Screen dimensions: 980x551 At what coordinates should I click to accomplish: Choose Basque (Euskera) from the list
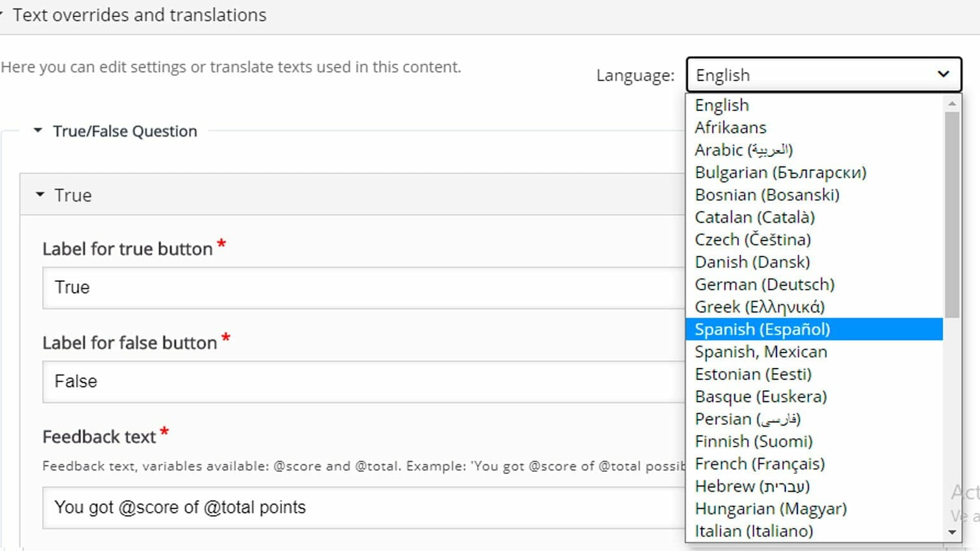pyautogui.click(x=814, y=397)
